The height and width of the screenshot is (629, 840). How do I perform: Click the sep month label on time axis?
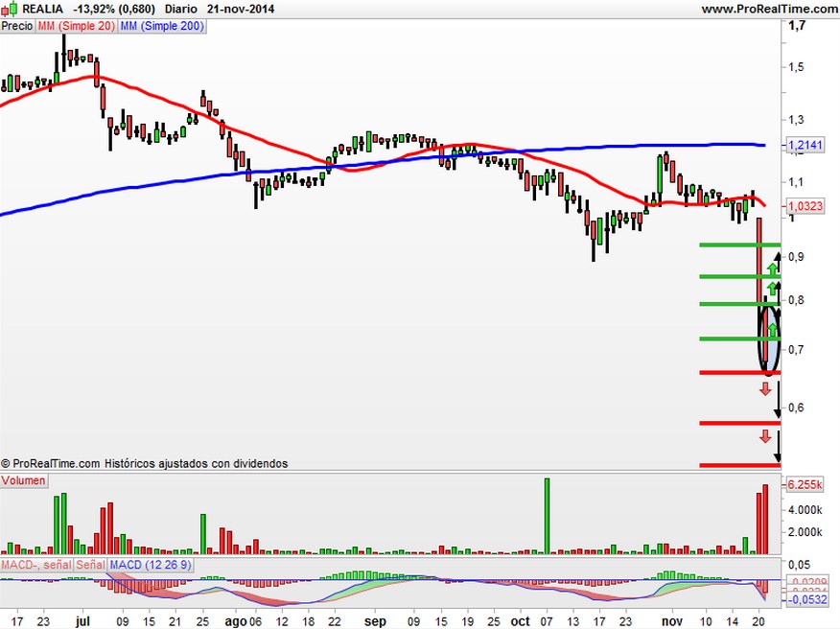pyautogui.click(x=375, y=621)
